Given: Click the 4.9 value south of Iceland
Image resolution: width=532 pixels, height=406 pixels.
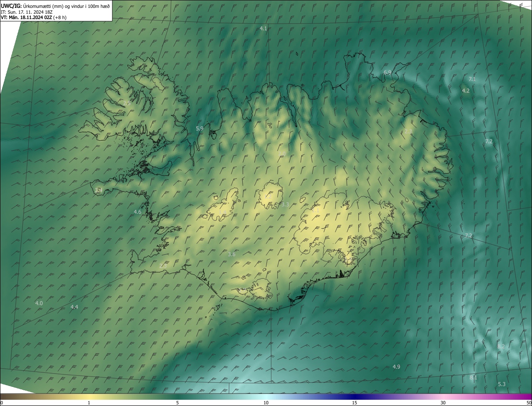Looking at the screenshot, I should coord(397,367).
